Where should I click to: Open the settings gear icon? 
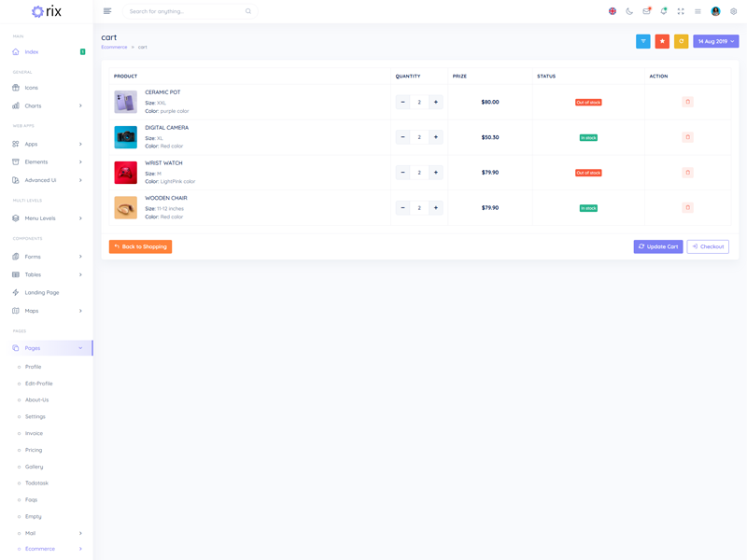pos(734,11)
